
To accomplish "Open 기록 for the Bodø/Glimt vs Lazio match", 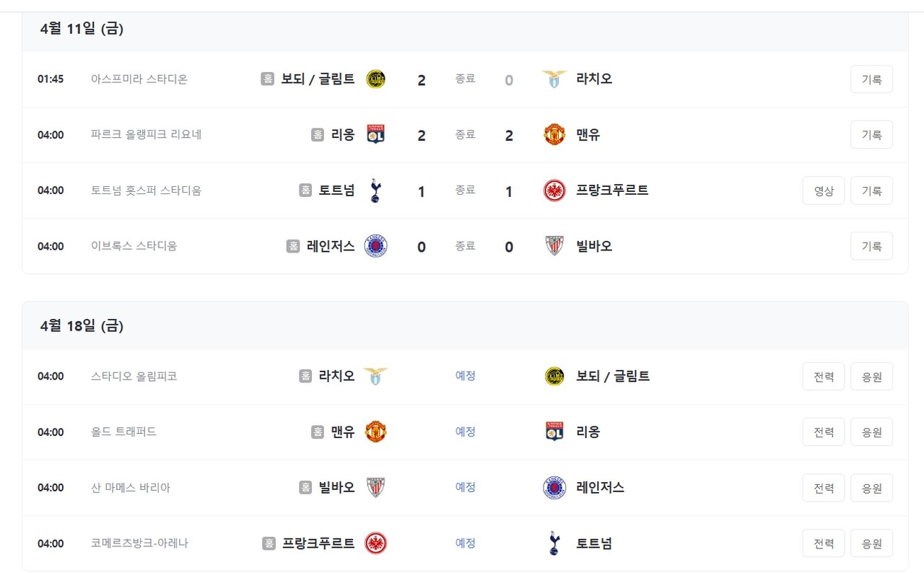I will click(x=871, y=79).
